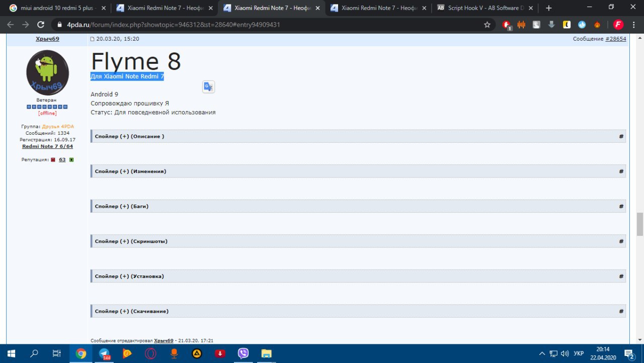Click the page vertical scrollbar thumb
The width and height of the screenshot is (644, 363).
pyautogui.click(x=640, y=224)
